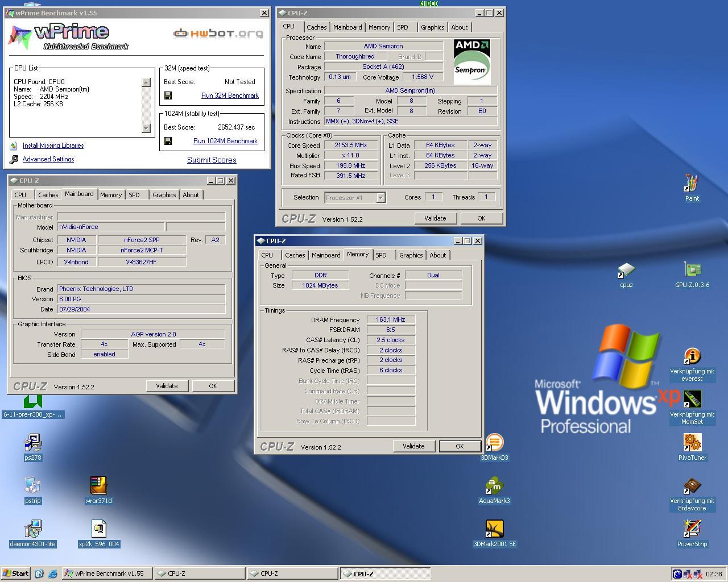This screenshot has width=728, height=582.
Task: Click the show desktop quick launch icon
Action: 39,573
